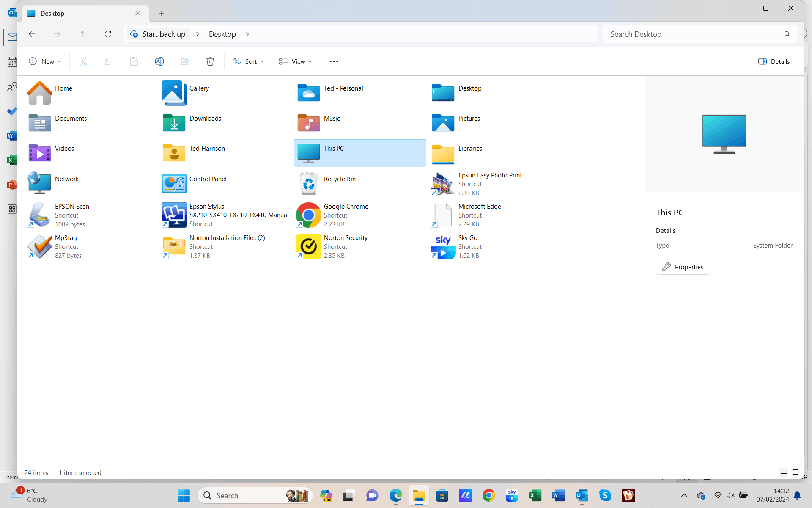Click the Delete trash icon in toolbar
The width and height of the screenshot is (812, 508).
point(210,61)
